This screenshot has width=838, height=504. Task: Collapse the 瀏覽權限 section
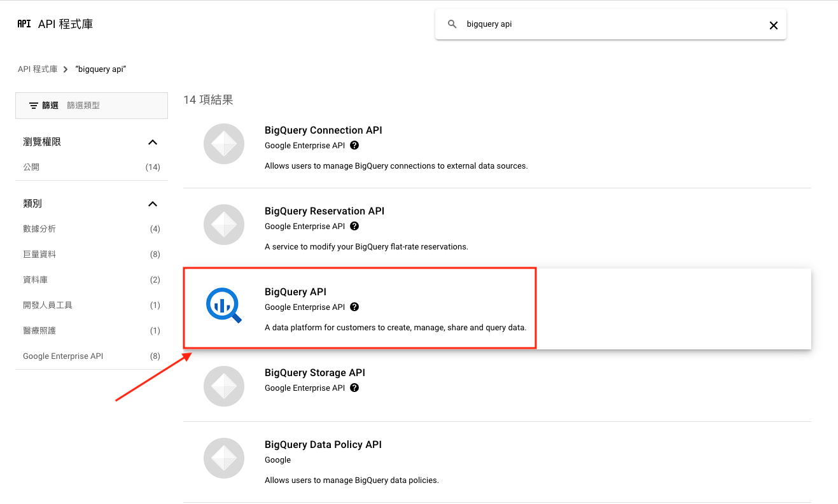[153, 142]
